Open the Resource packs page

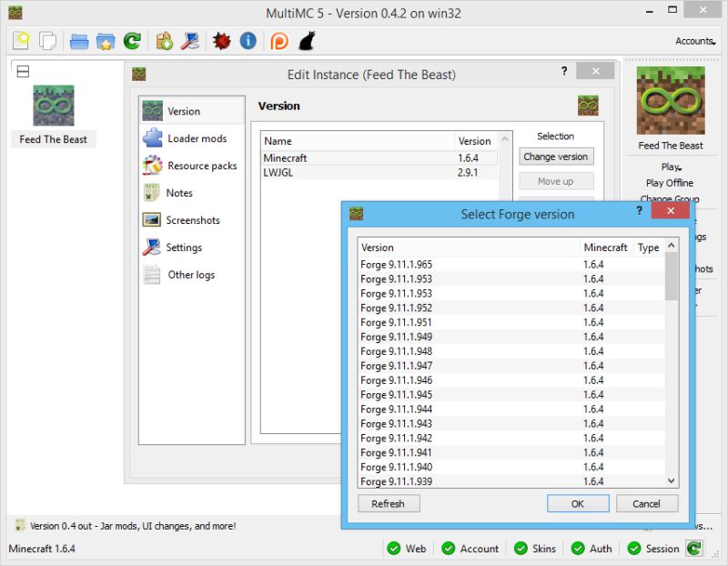(192, 166)
